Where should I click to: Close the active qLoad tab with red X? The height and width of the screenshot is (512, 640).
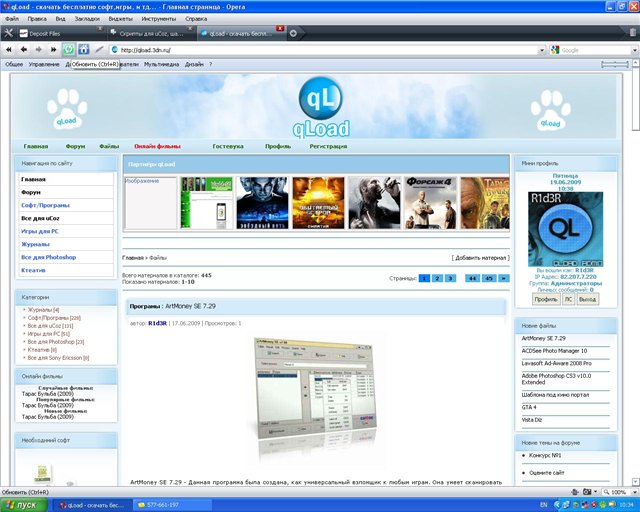point(280,28)
